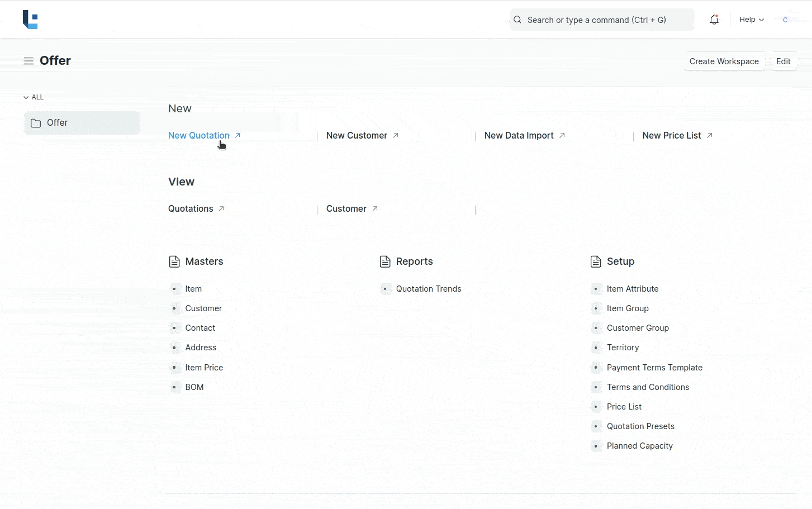Open Item Price under Masters
Screen dimensions: 812x509
[x=204, y=368]
